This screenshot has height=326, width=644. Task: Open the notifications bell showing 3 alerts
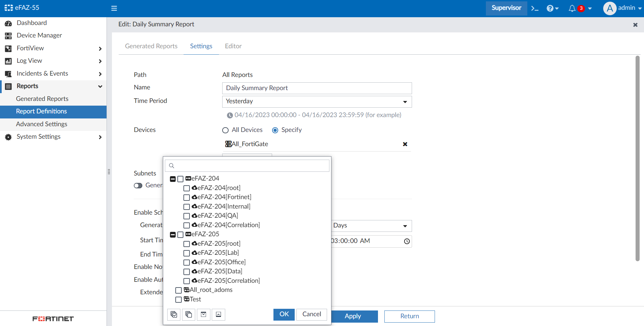tap(572, 8)
